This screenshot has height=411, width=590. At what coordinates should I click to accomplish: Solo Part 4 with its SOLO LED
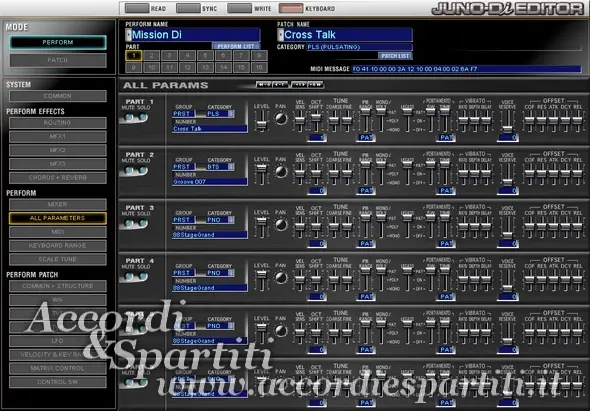tap(143, 277)
